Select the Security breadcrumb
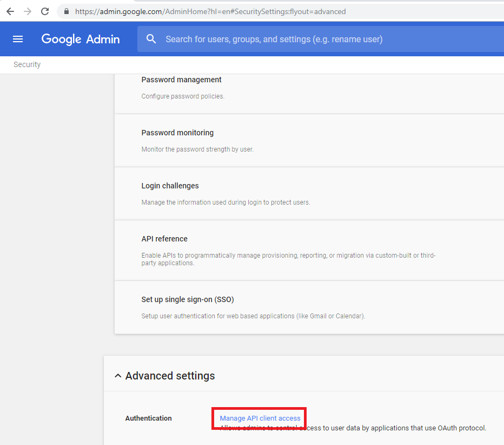This screenshot has height=445, width=504. coord(27,64)
